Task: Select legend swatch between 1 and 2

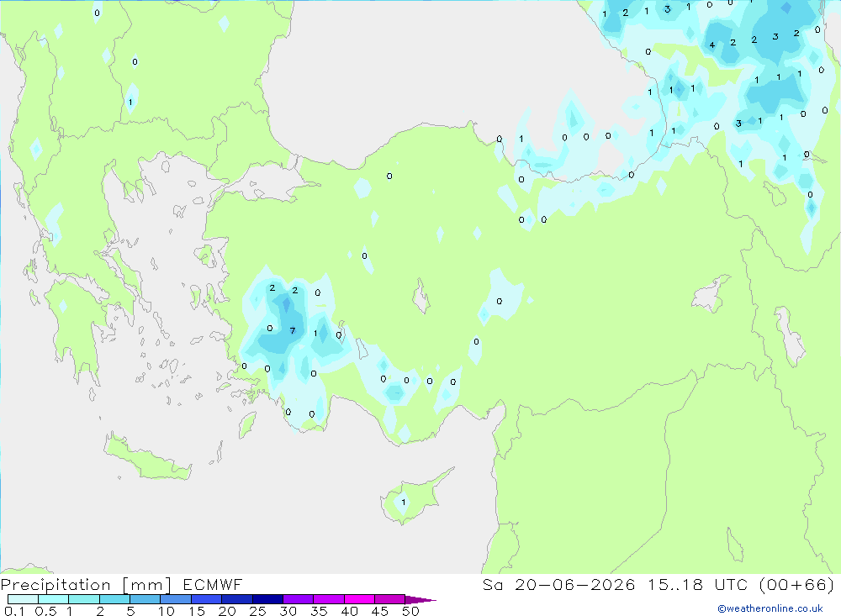Action: [x=84, y=599]
